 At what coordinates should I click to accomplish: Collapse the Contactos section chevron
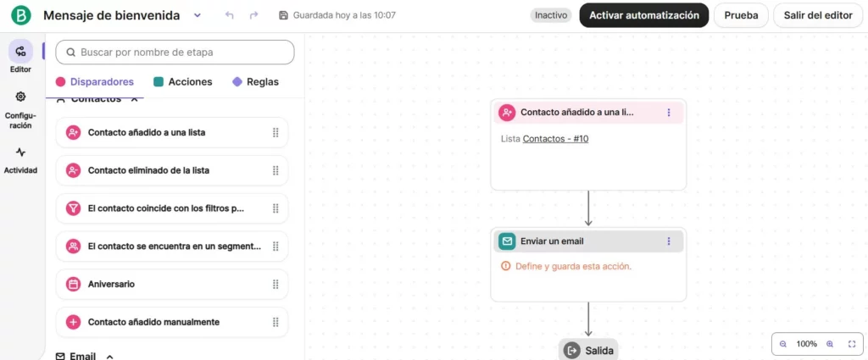point(134,99)
